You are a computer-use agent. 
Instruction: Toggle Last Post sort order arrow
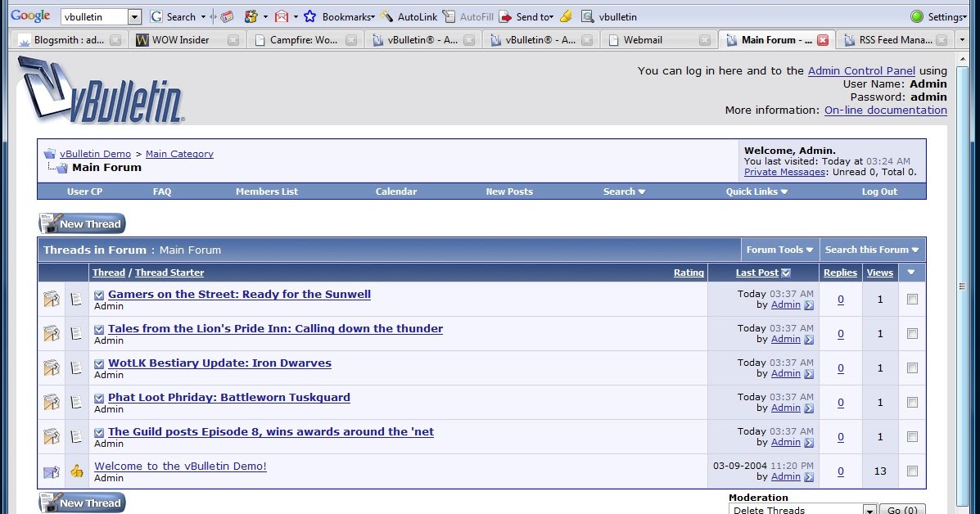[786, 273]
